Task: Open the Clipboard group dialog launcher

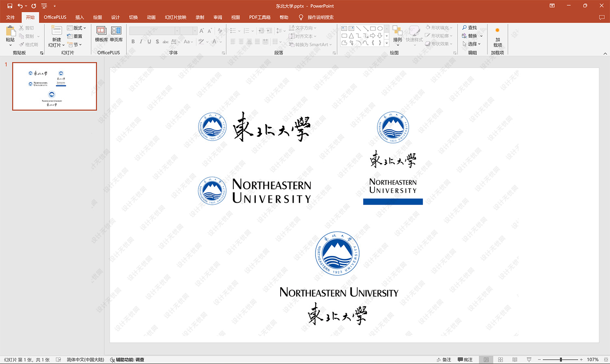Action: coord(41,53)
